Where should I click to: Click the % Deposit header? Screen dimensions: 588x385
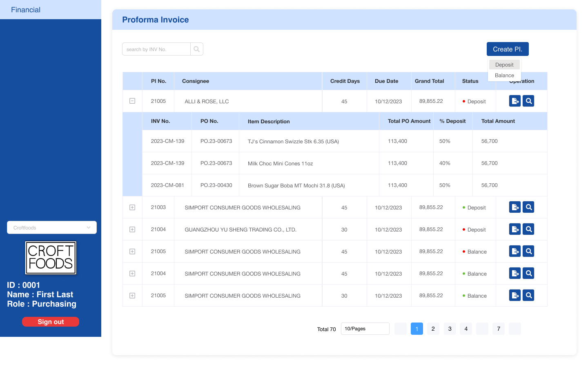pos(452,121)
